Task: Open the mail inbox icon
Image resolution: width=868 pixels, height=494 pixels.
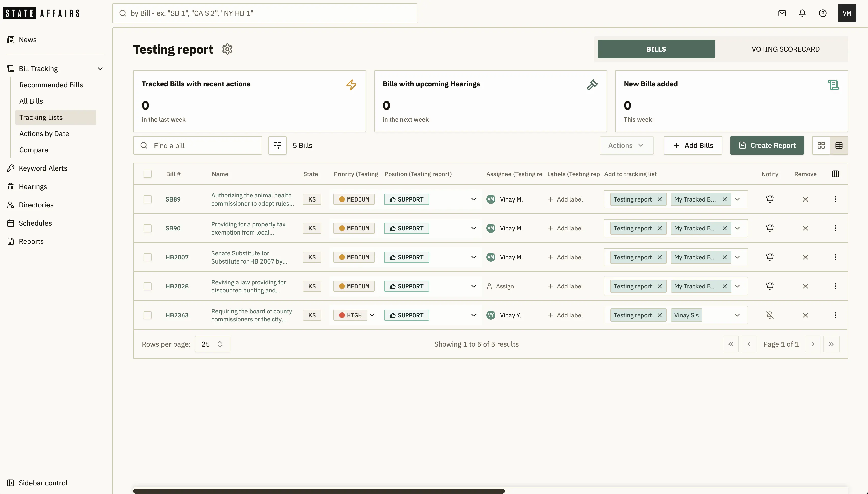Action: 782,13
